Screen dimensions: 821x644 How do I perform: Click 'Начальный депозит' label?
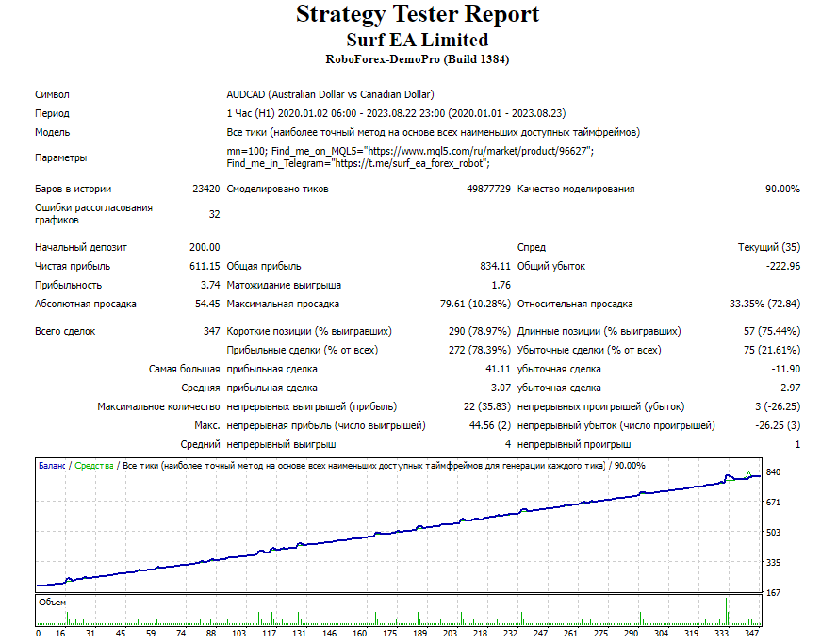click(x=81, y=248)
